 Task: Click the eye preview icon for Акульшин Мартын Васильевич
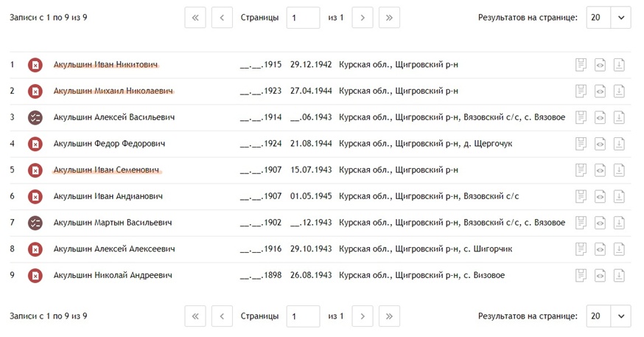click(x=600, y=223)
